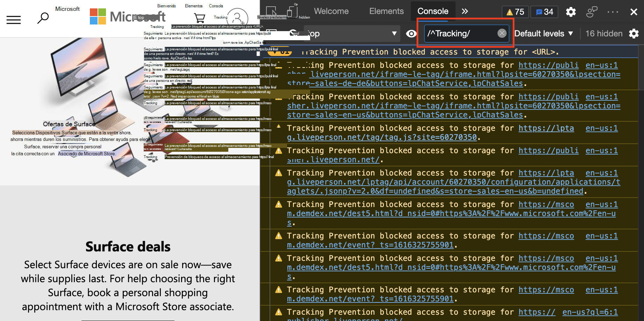Open en-us:1 source link on tag.js row
644x321 pixels.
602,128
